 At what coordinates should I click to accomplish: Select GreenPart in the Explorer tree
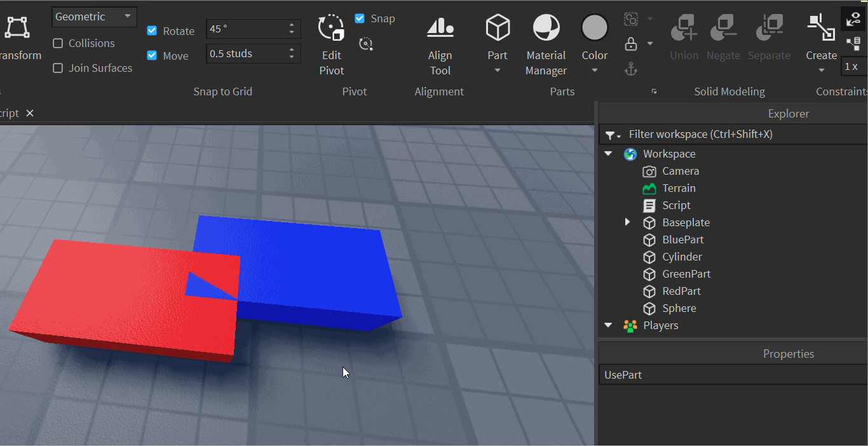click(686, 274)
